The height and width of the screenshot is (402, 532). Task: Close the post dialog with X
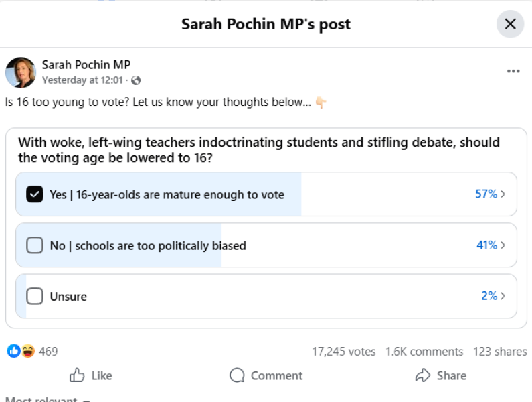pos(510,25)
